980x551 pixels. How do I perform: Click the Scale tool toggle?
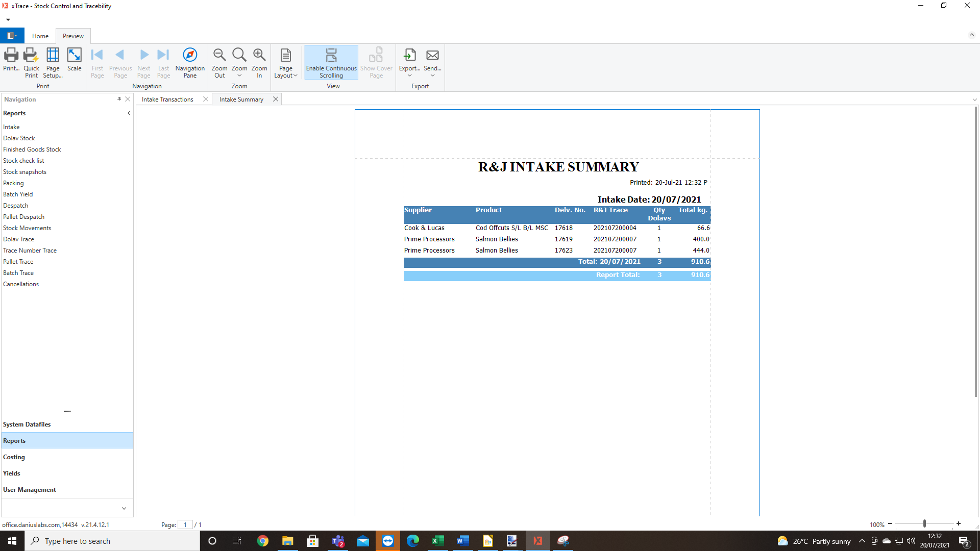pos(73,60)
